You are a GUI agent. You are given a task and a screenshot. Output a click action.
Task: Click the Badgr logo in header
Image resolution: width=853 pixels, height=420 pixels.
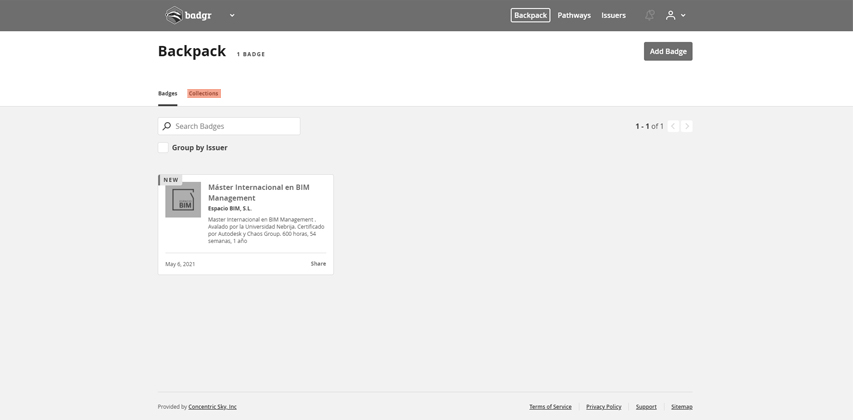(188, 15)
